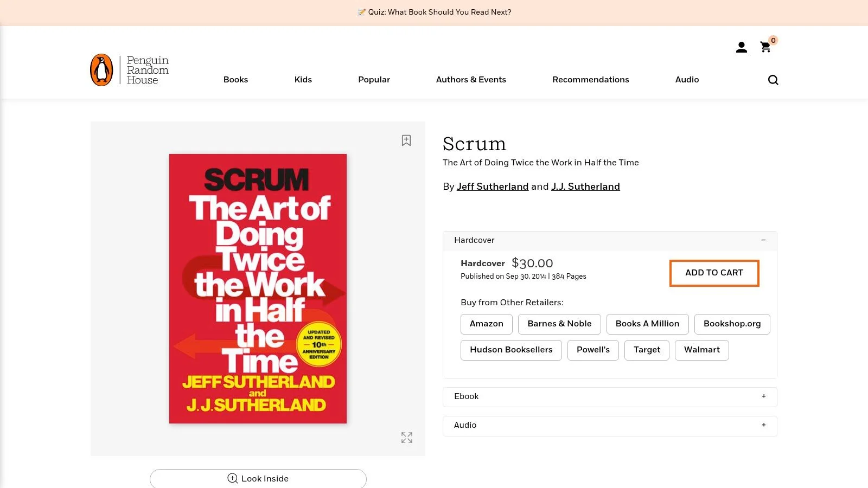Click the 'Buy from Other Retailers:' label

click(x=512, y=303)
